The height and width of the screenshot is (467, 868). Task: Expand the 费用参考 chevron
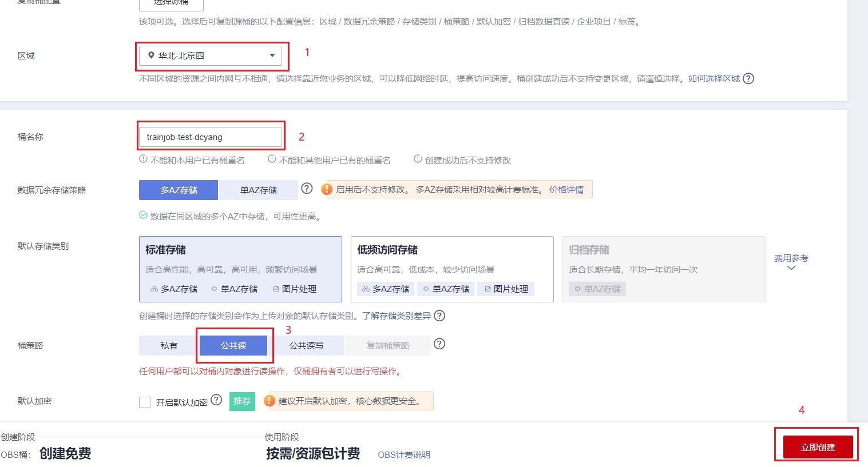(791, 268)
